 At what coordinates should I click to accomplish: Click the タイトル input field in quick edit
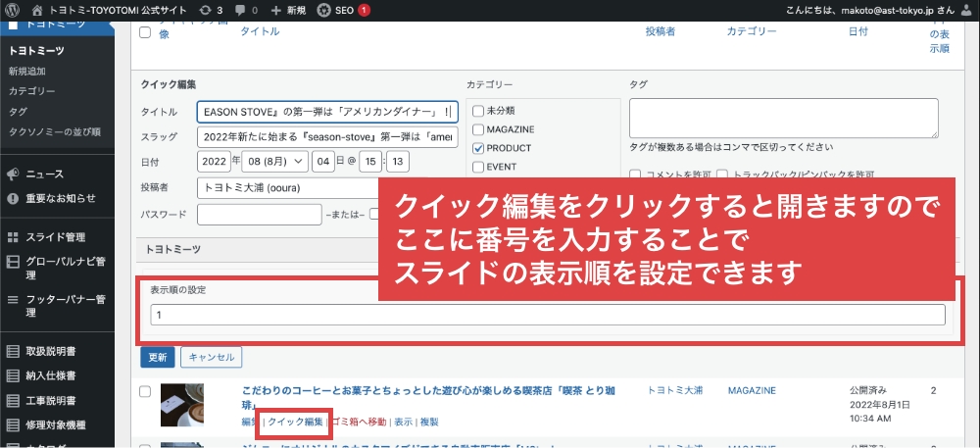[x=327, y=112]
